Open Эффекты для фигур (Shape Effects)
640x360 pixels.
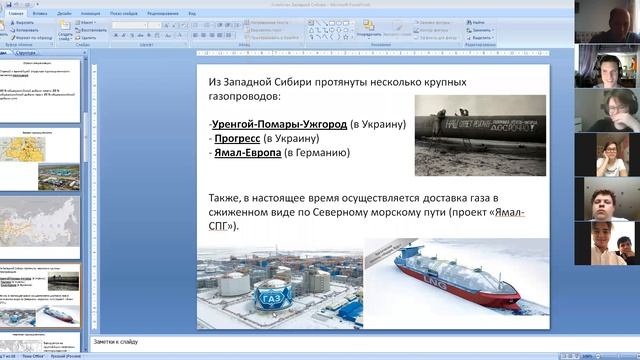point(436,38)
